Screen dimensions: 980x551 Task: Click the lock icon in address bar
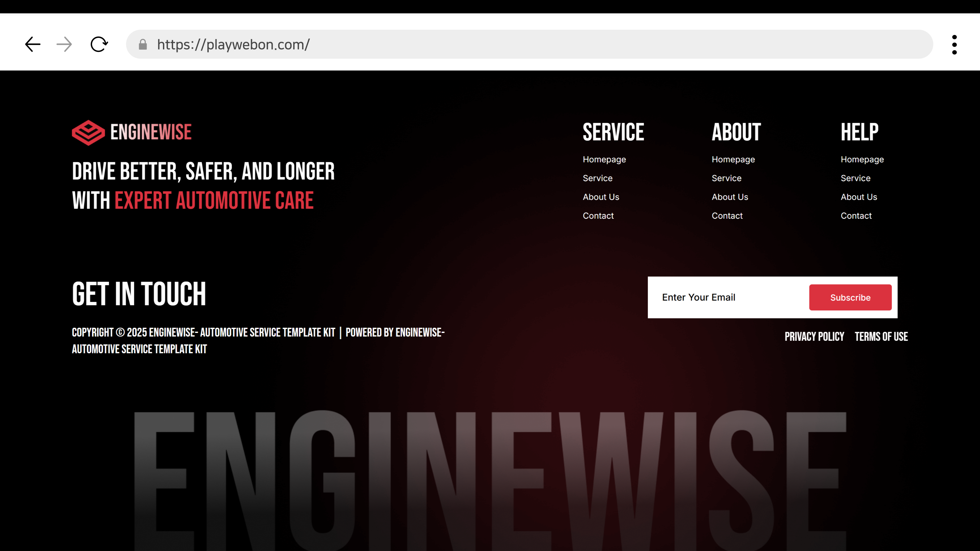tap(143, 44)
